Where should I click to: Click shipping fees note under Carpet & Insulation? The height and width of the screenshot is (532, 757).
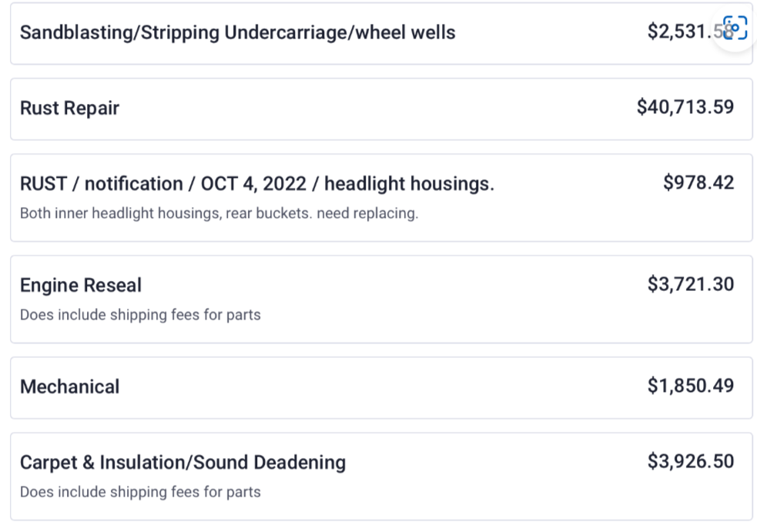click(x=140, y=492)
